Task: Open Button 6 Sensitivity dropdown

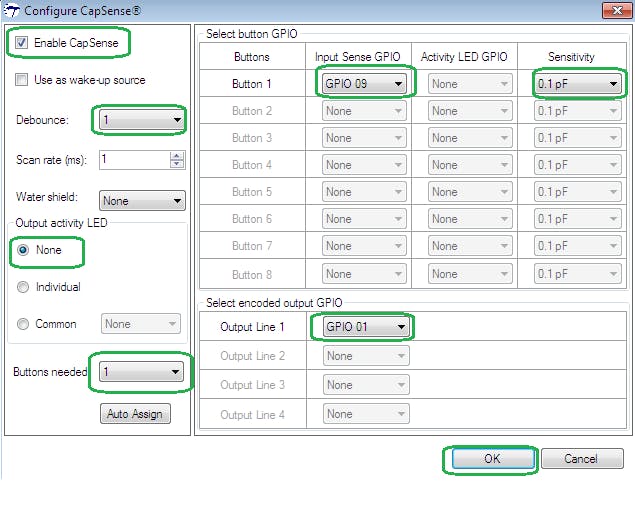Action: pyautogui.click(x=577, y=219)
